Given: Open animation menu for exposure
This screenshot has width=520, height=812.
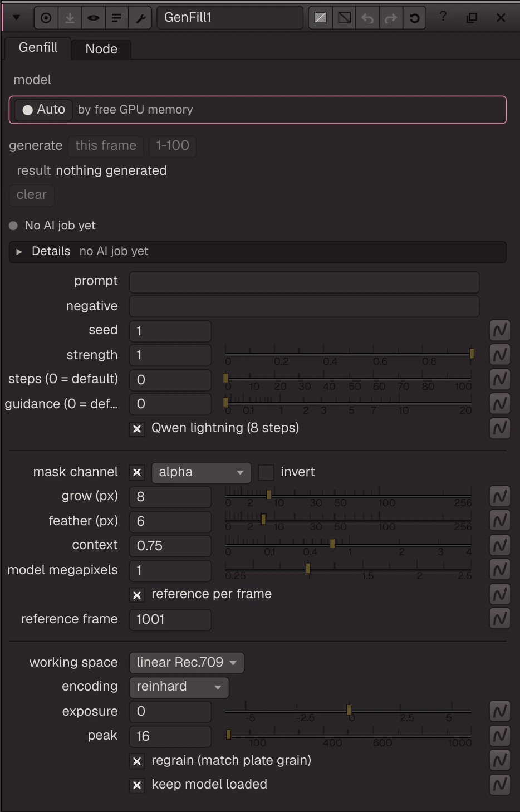Looking at the screenshot, I should 500,711.
